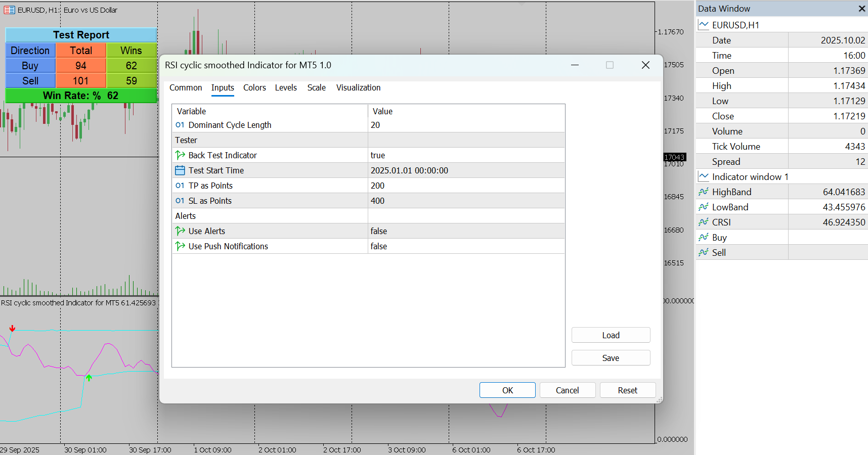This screenshot has height=455, width=868.
Task: Maximize the indicator properties dialog
Action: coord(610,65)
